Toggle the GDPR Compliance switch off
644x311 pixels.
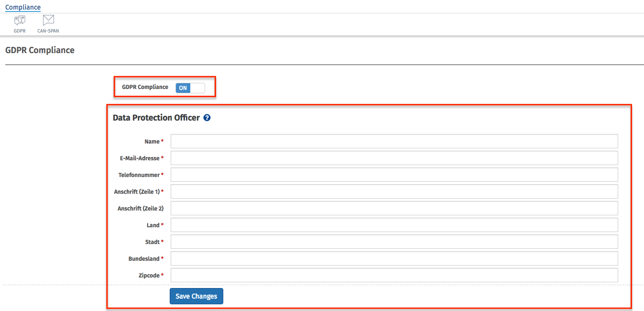pyautogui.click(x=190, y=88)
